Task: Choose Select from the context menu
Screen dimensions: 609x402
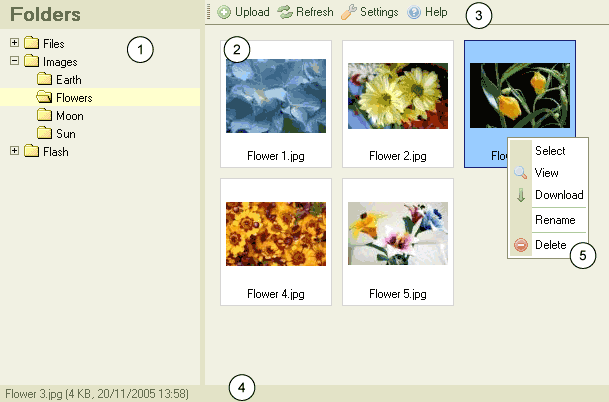Action: point(550,151)
